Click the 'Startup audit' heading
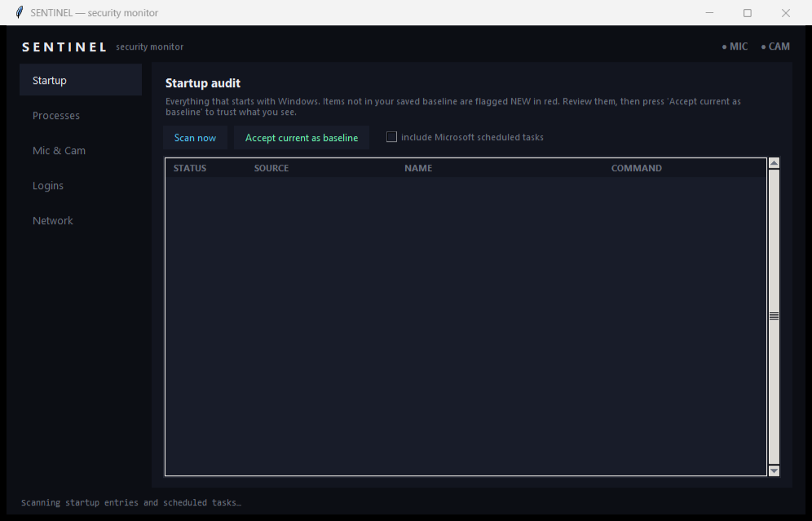Screen dimensions: 812x521 coord(203,83)
